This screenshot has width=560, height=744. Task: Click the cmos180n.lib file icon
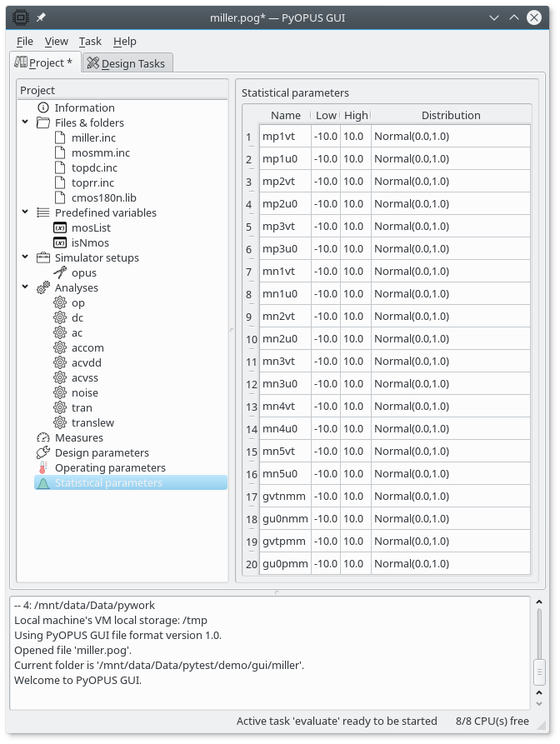pyautogui.click(x=60, y=197)
